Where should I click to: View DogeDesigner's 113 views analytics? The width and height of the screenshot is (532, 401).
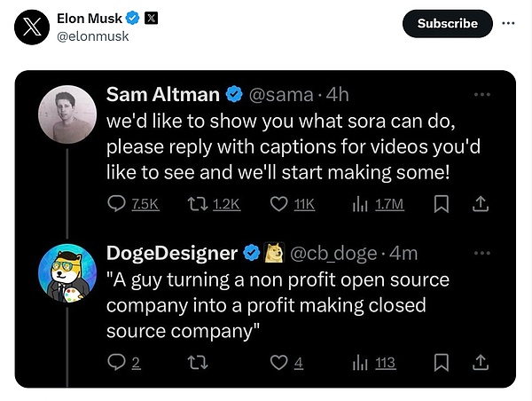[361, 362]
